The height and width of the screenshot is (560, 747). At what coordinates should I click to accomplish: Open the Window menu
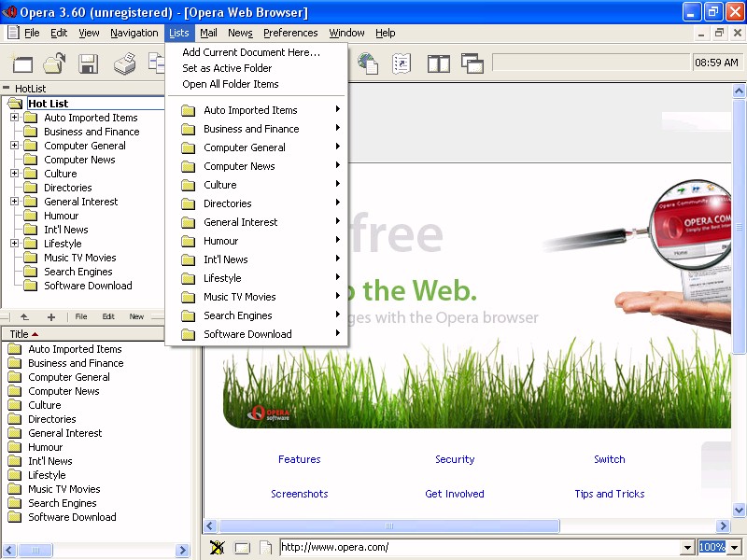[346, 33]
